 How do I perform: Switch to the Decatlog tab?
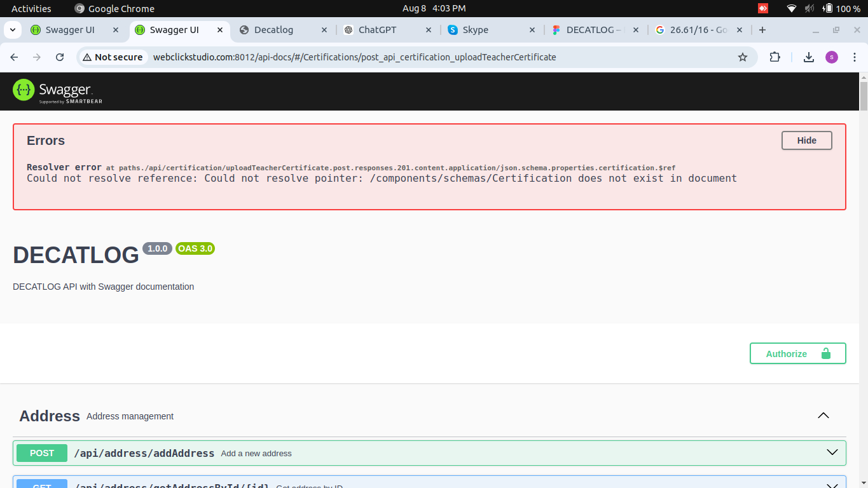pyautogui.click(x=273, y=30)
